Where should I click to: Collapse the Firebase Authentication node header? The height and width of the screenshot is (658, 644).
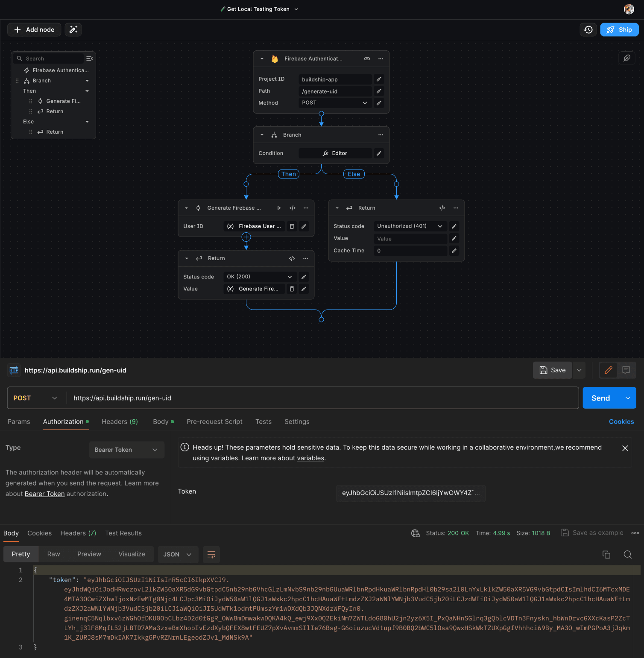[262, 58]
